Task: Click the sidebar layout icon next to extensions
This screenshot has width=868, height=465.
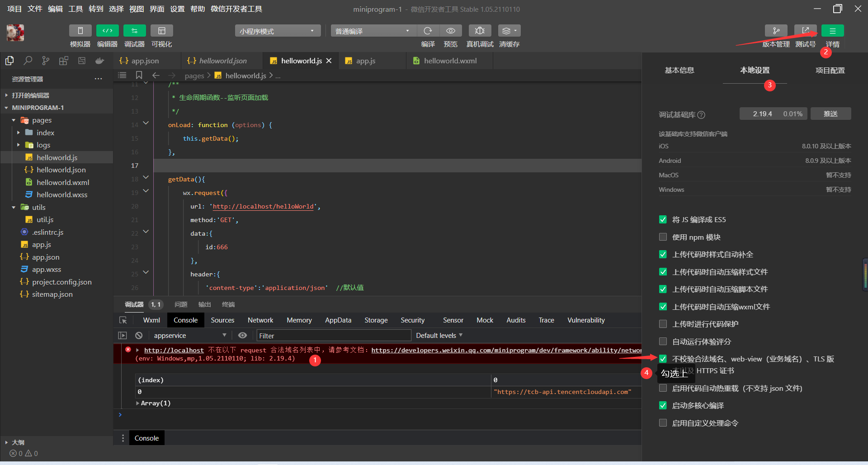Action: (82, 61)
